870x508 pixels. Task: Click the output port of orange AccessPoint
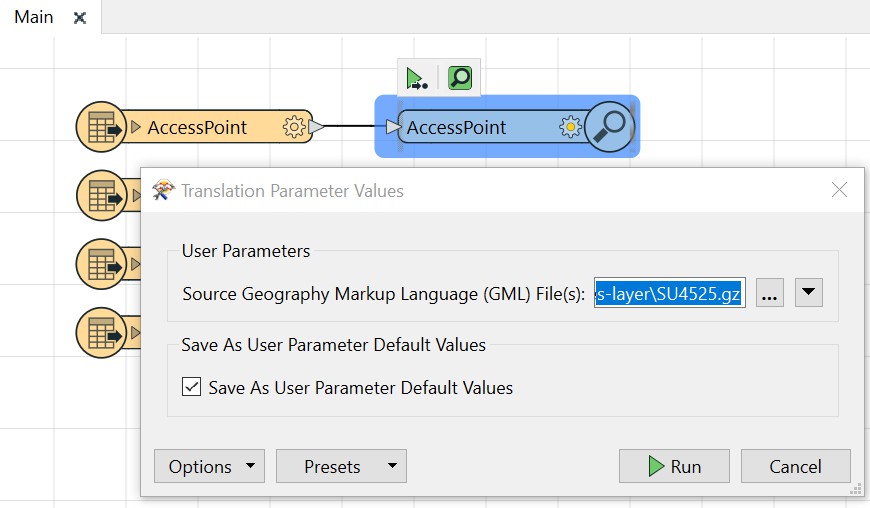[316, 127]
